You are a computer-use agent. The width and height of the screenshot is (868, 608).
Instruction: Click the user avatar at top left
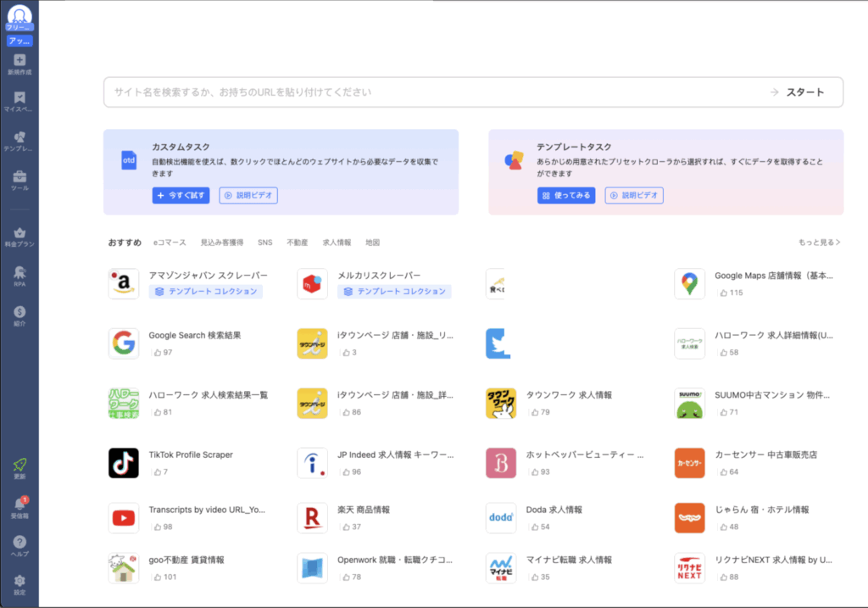19,15
